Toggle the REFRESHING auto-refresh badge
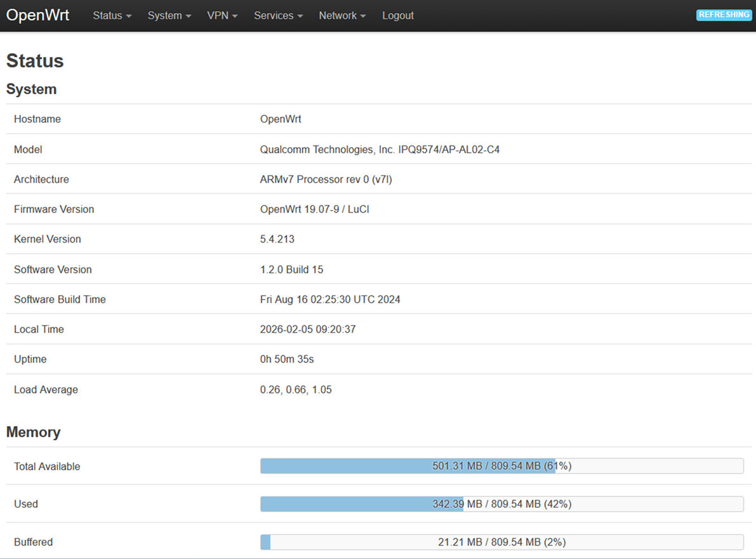 tap(724, 15)
